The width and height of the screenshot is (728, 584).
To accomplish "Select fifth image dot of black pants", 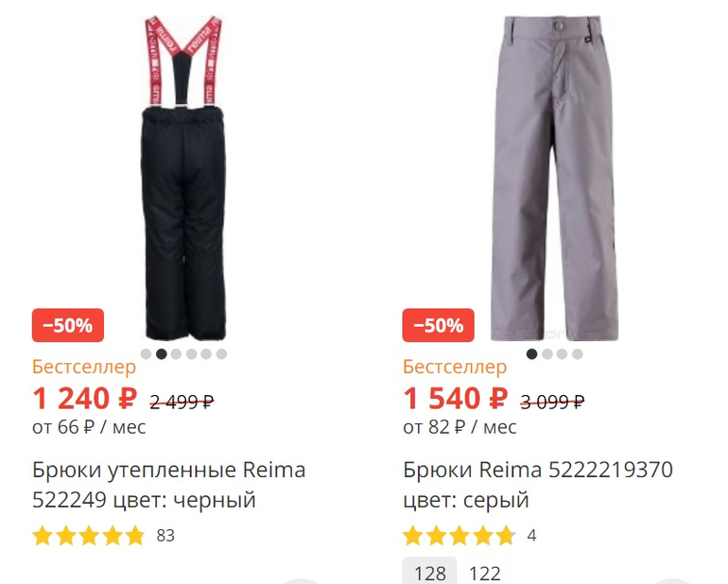I will coord(206,354).
